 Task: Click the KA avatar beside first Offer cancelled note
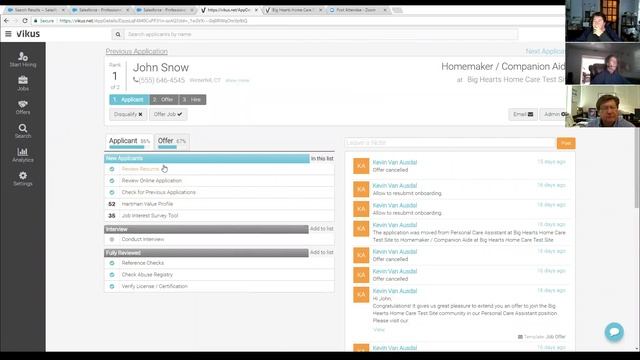pos(361,166)
